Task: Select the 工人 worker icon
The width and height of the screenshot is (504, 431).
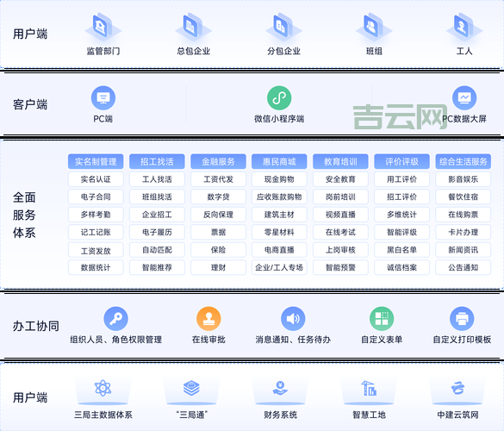Action: click(464, 27)
